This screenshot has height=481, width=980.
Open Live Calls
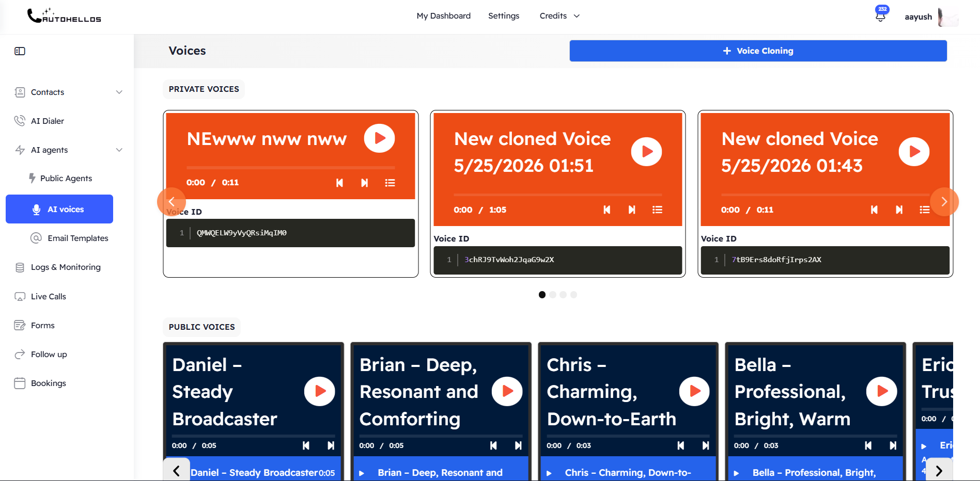coord(49,296)
